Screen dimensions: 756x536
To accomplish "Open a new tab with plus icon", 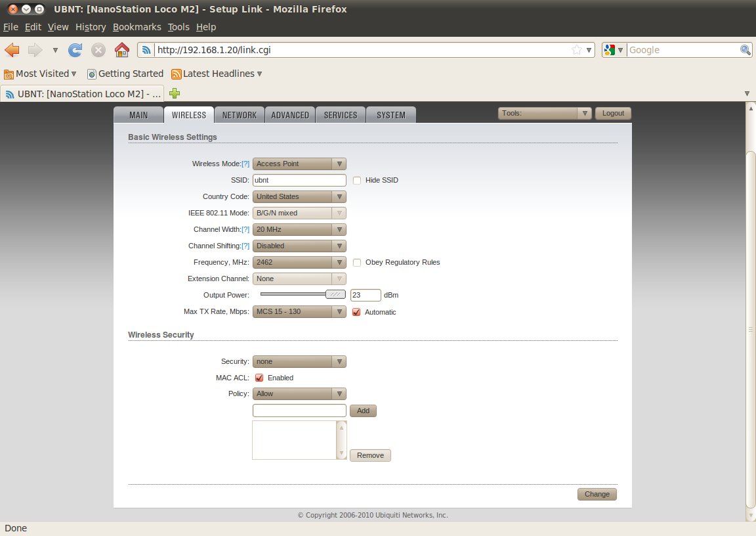I will (x=175, y=93).
